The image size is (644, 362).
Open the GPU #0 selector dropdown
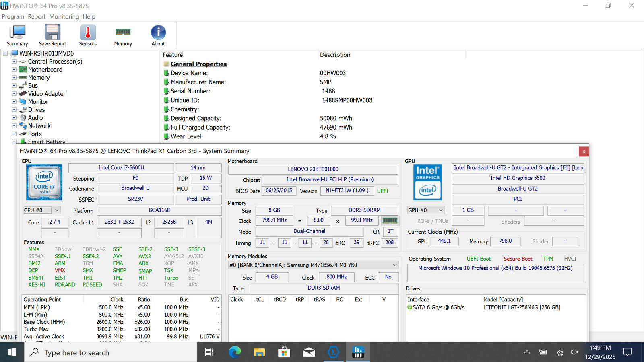[426, 210]
